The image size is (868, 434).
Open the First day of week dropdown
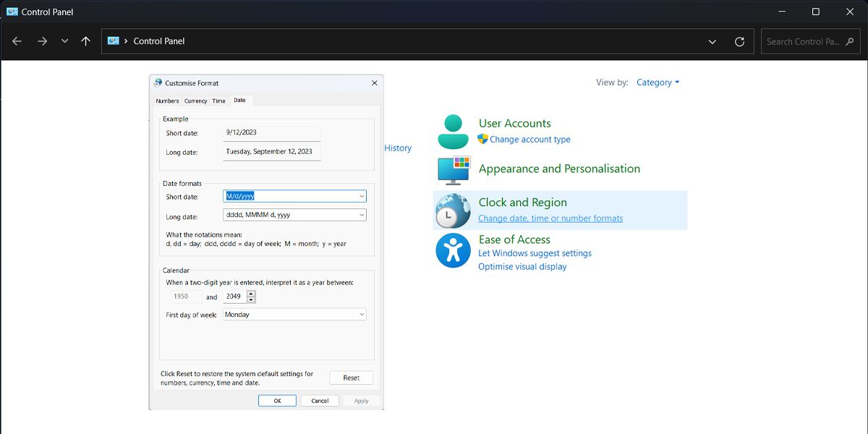(362, 315)
